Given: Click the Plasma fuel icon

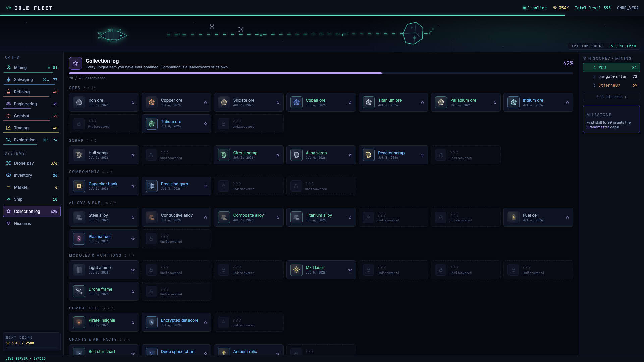Looking at the screenshot, I should point(79,239).
